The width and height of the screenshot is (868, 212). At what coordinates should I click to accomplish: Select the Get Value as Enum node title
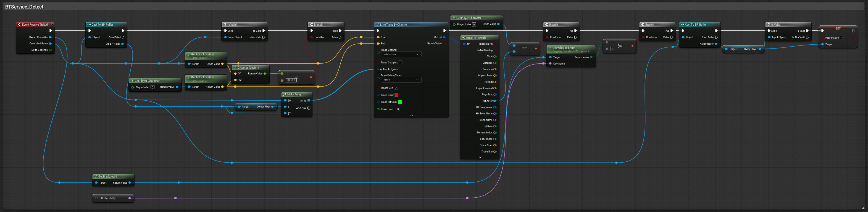564,48
